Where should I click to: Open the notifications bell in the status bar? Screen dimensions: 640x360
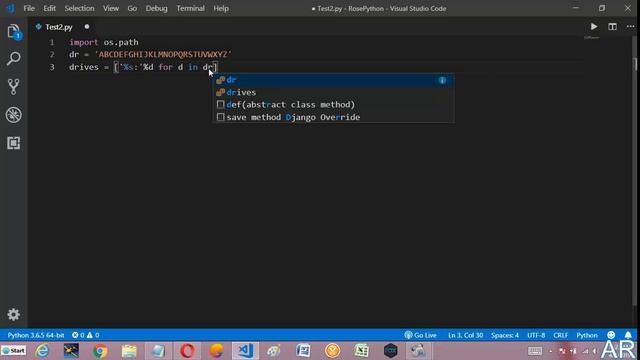(x=628, y=335)
